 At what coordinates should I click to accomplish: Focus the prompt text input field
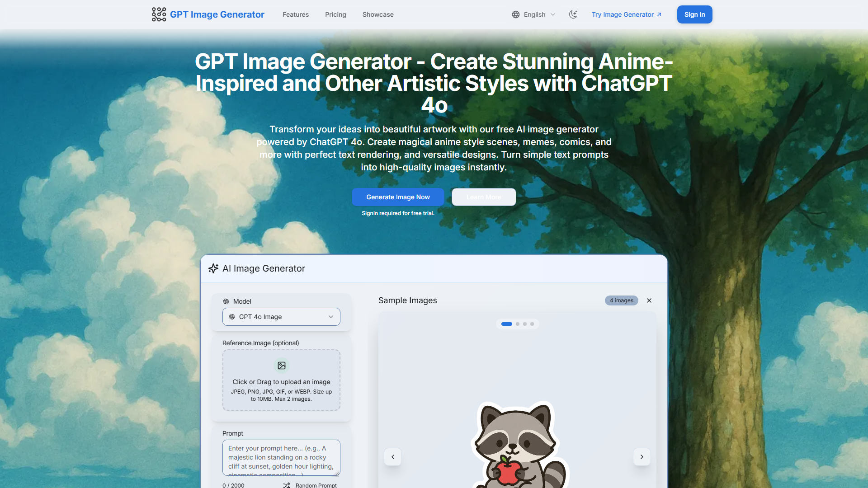point(281,458)
